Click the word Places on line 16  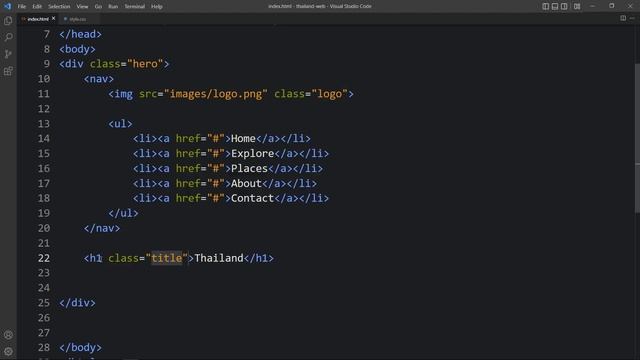[x=249, y=168]
